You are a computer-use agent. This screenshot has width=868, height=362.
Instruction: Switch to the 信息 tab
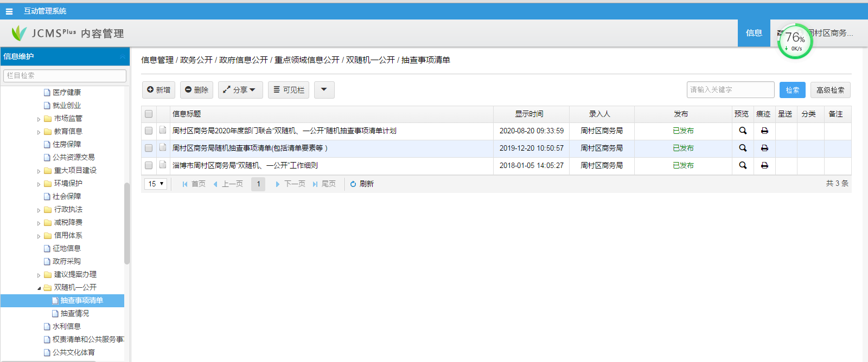(754, 33)
